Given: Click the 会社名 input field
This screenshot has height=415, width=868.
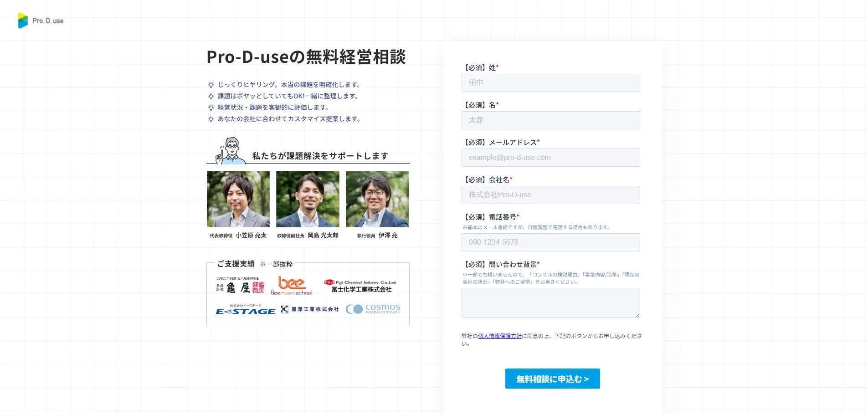Looking at the screenshot, I should click(550, 195).
